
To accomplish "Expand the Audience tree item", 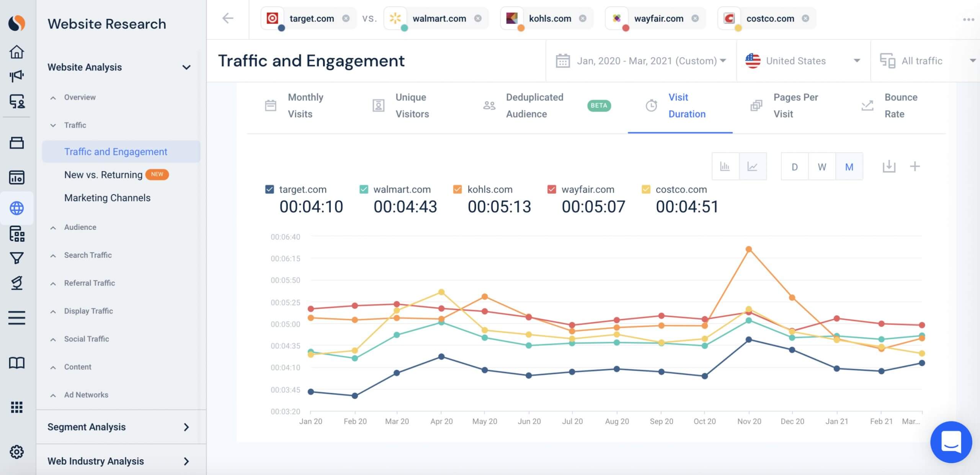I will point(53,228).
